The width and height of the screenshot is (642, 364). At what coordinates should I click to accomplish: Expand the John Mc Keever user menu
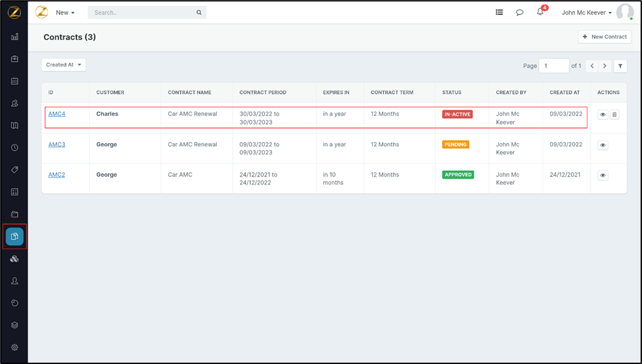pyautogui.click(x=586, y=12)
